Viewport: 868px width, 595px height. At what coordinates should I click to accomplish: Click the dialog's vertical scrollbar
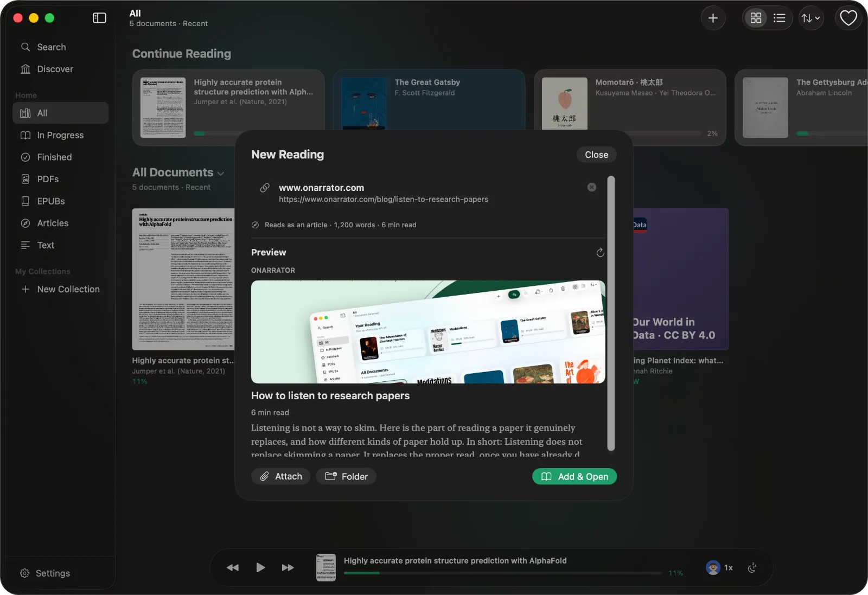pyautogui.click(x=611, y=314)
